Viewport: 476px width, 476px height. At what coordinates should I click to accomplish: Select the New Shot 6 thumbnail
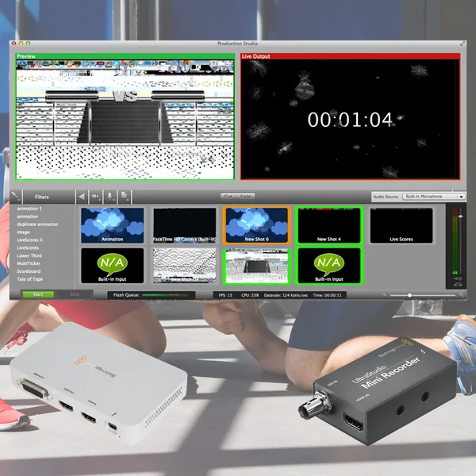[x=257, y=225]
